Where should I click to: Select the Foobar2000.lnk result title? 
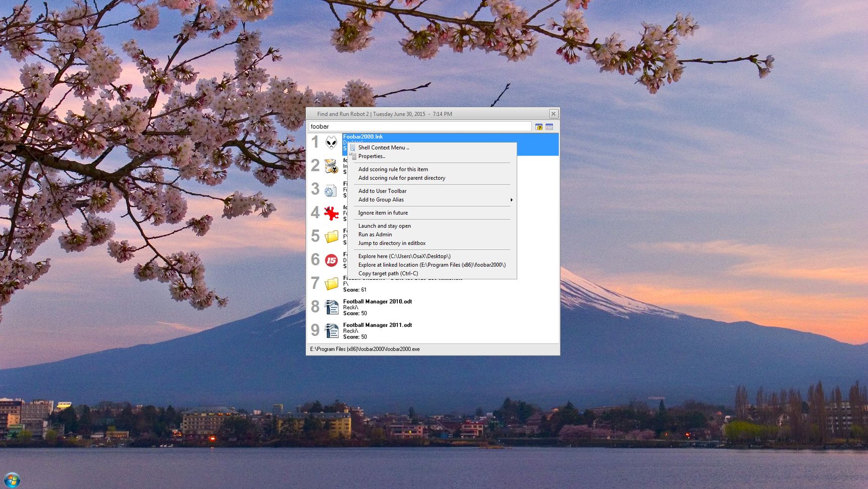click(x=363, y=137)
